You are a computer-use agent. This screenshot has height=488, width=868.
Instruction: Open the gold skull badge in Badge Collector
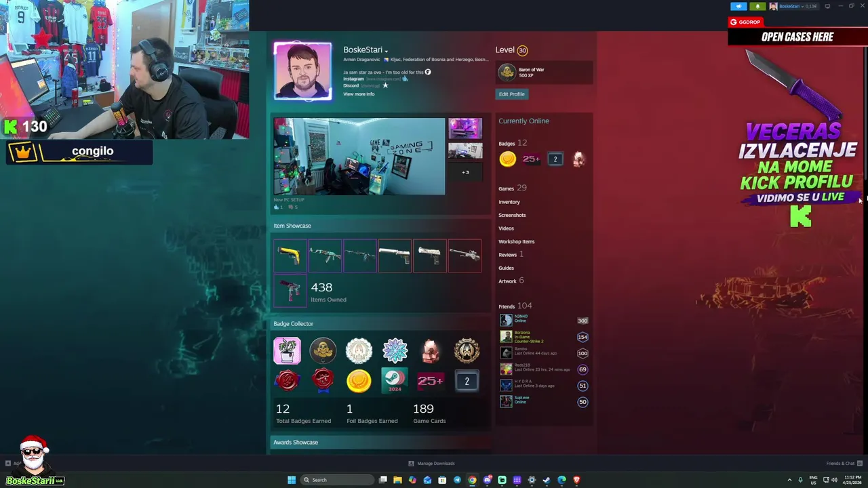point(323,351)
